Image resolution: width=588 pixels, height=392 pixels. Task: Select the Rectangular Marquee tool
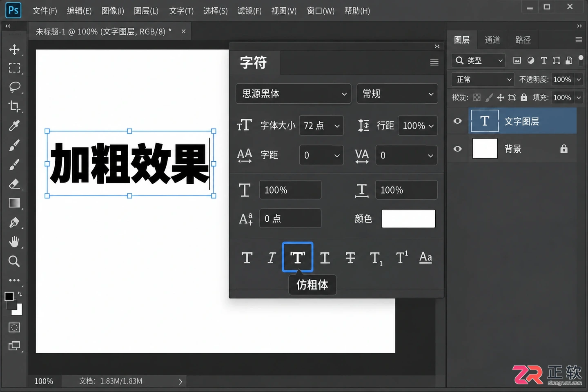tap(14, 68)
